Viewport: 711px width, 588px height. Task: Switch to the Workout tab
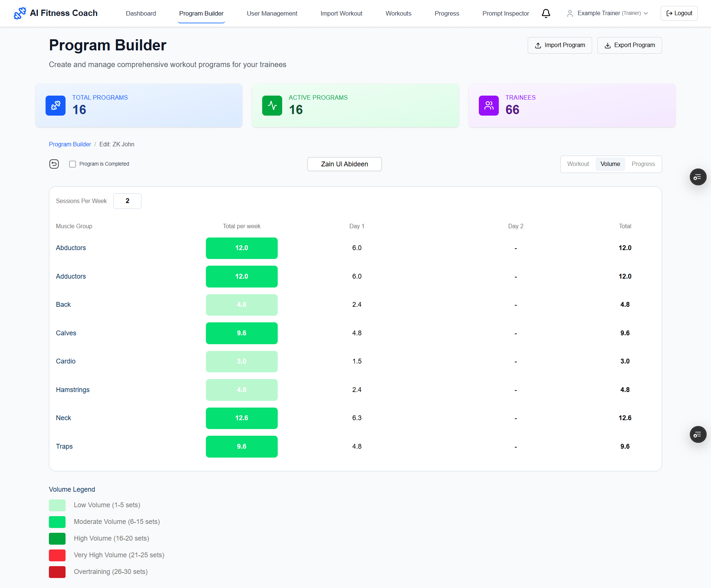click(x=578, y=164)
